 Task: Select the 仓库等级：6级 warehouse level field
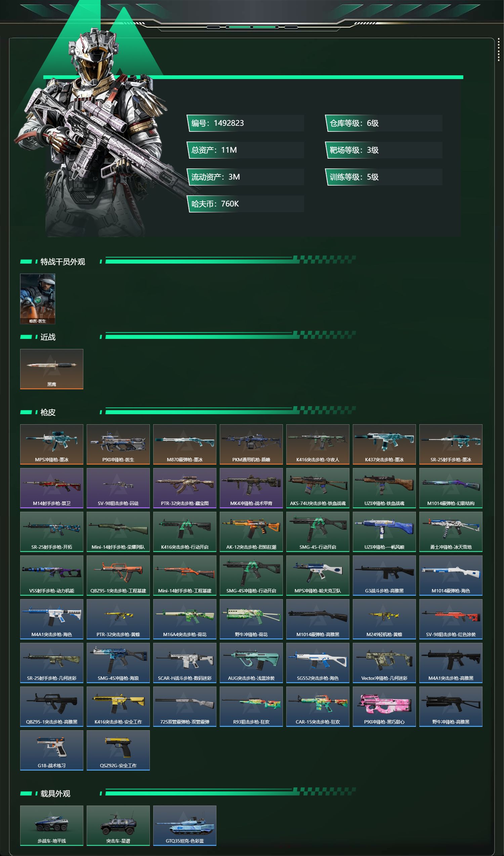pos(384,123)
